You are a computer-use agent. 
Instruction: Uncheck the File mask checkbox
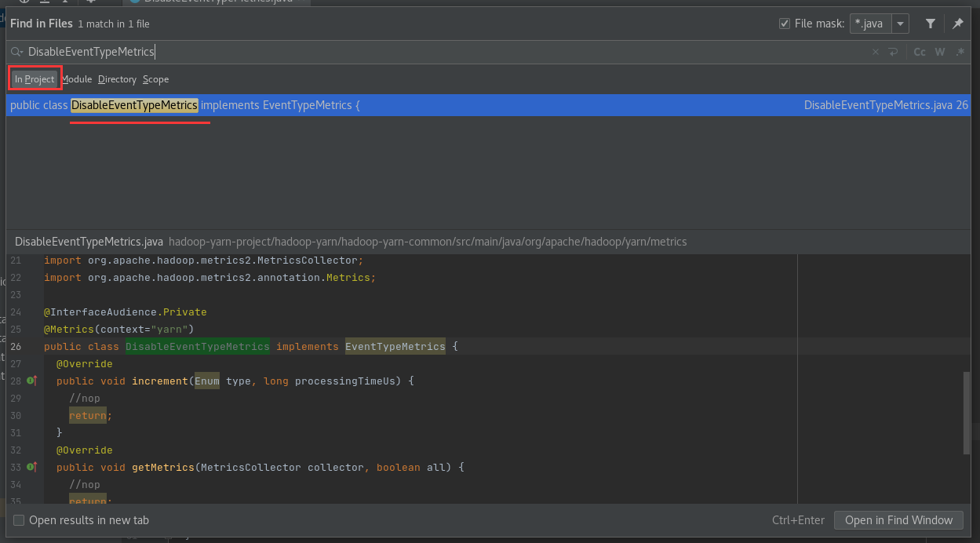(785, 24)
